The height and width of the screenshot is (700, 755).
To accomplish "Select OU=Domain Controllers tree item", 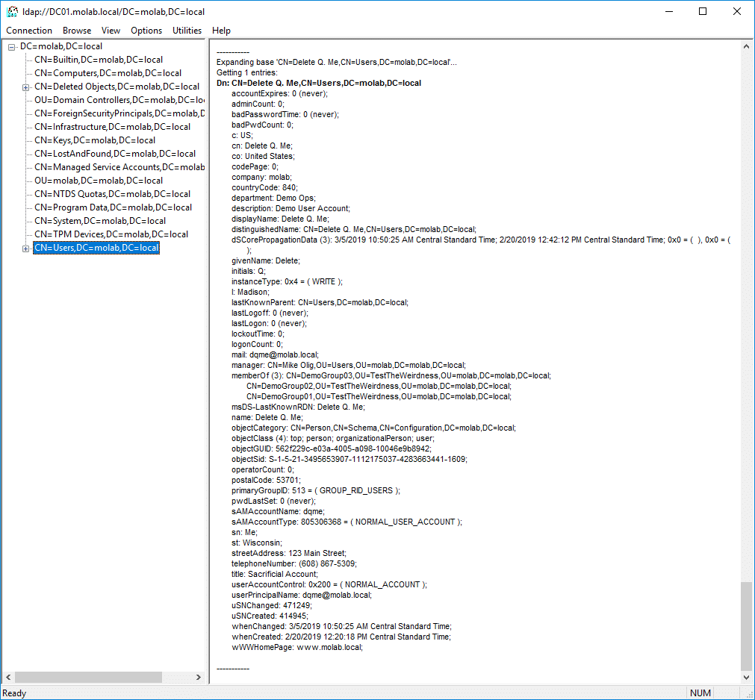I will tap(119, 100).
